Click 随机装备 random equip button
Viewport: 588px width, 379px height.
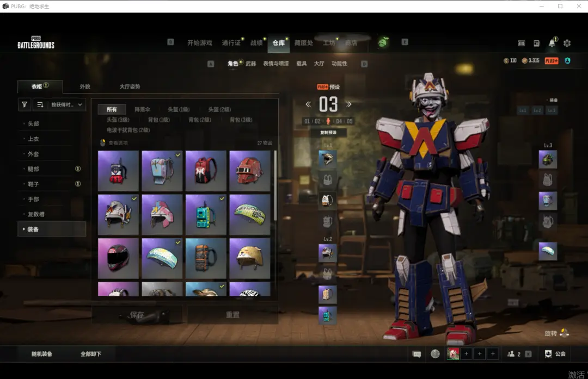tap(42, 354)
